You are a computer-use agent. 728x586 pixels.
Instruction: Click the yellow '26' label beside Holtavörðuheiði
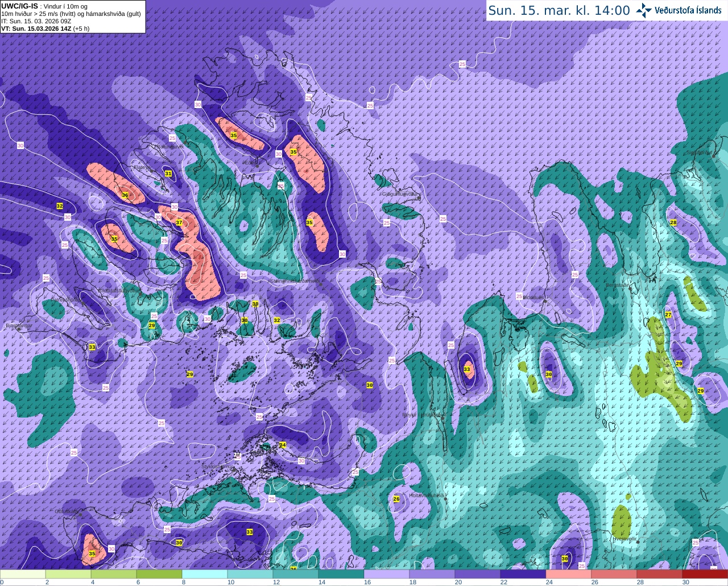click(x=396, y=499)
